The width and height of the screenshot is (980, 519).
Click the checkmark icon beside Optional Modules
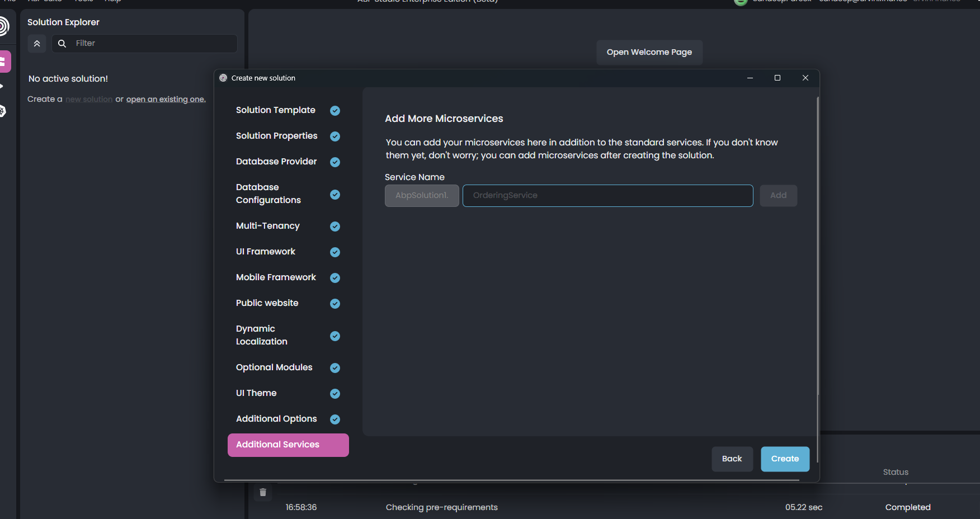point(335,368)
